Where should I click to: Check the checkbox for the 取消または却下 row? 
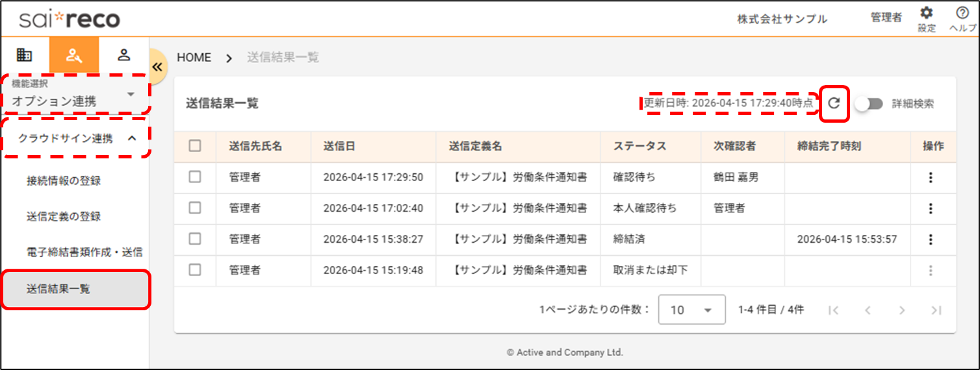coord(195,270)
